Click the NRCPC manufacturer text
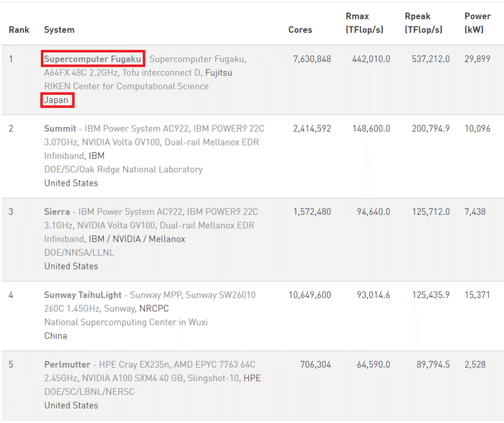Image resolution: width=504 pixels, height=423 pixels. (x=154, y=308)
